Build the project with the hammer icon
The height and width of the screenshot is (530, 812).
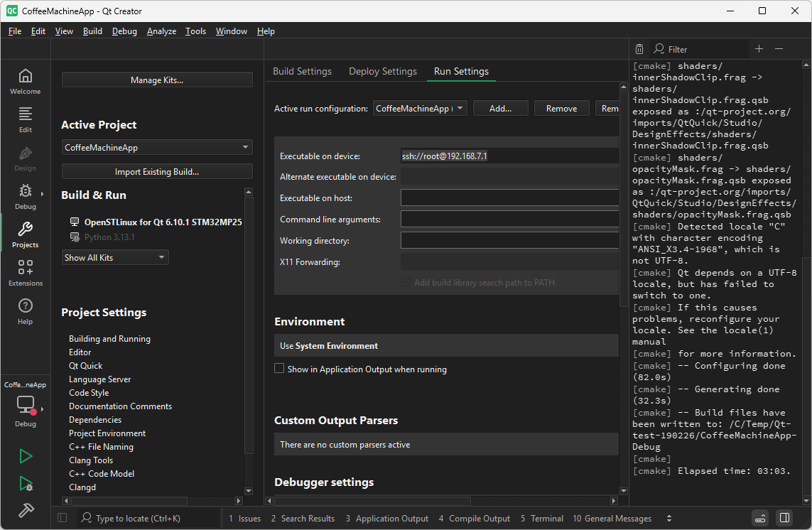pos(25,510)
